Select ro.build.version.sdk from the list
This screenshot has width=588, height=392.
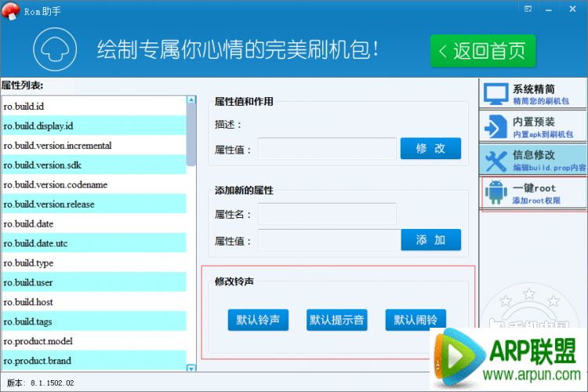pos(94,165)
